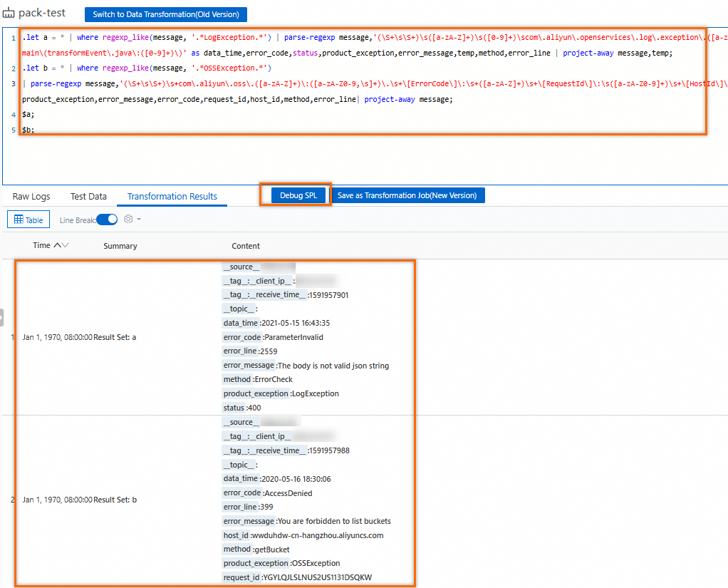Click the pack-test logstore icon
This screenshot has height=588, width=728.
[9, 13]
